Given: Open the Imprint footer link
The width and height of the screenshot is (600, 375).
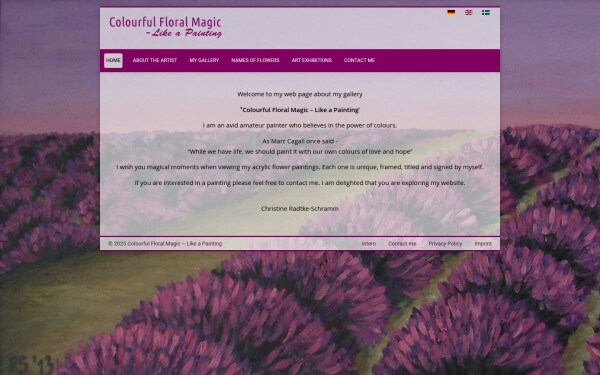Looking at the screenshot, I should [483, 244].
